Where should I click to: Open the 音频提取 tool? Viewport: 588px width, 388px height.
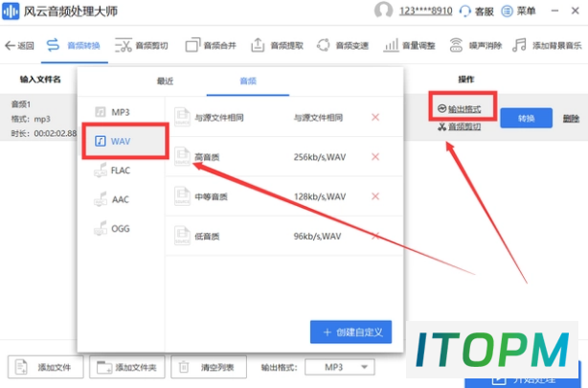(277, 45)
